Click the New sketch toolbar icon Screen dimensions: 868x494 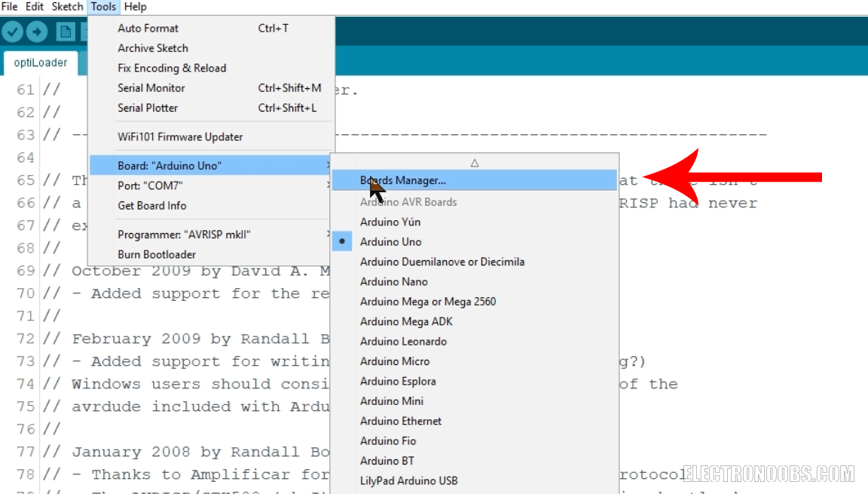pos(66,32)
